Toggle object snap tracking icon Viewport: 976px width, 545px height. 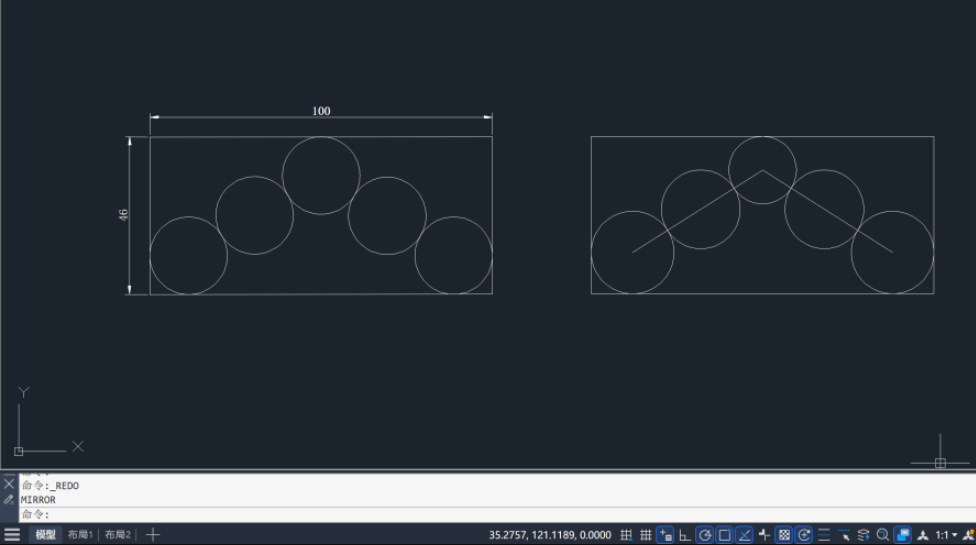[x=744, y=535]
